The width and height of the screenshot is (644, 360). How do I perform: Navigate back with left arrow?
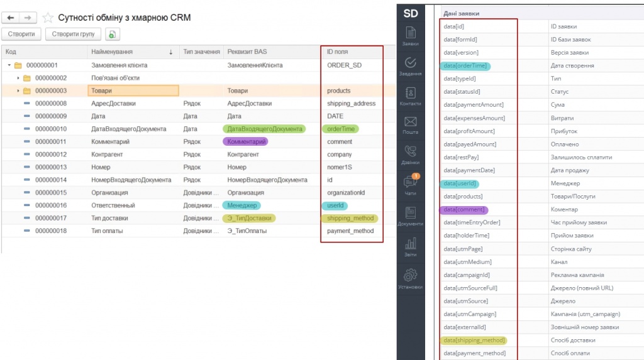coord(11,18)
